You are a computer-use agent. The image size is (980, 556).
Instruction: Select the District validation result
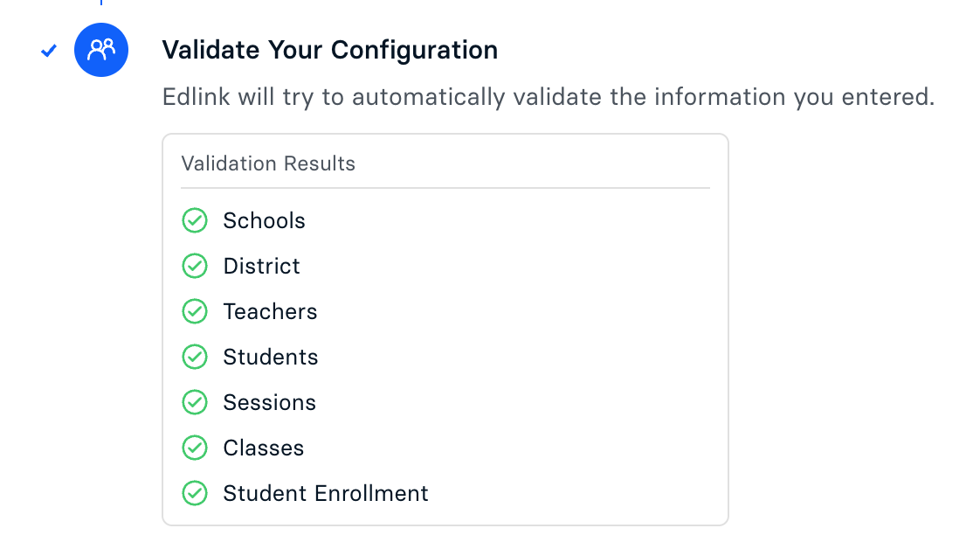coord(261,266)
